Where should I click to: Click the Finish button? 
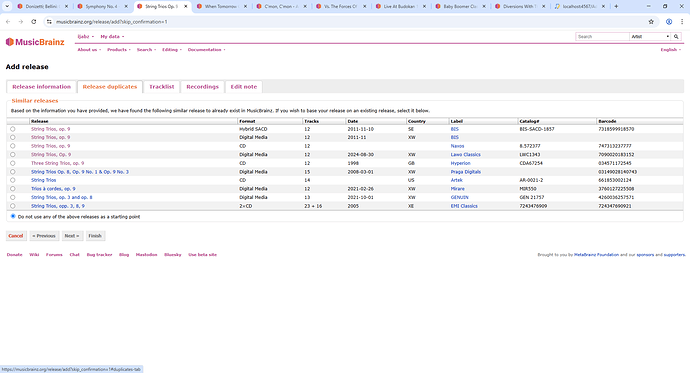[x=95, y=236]
